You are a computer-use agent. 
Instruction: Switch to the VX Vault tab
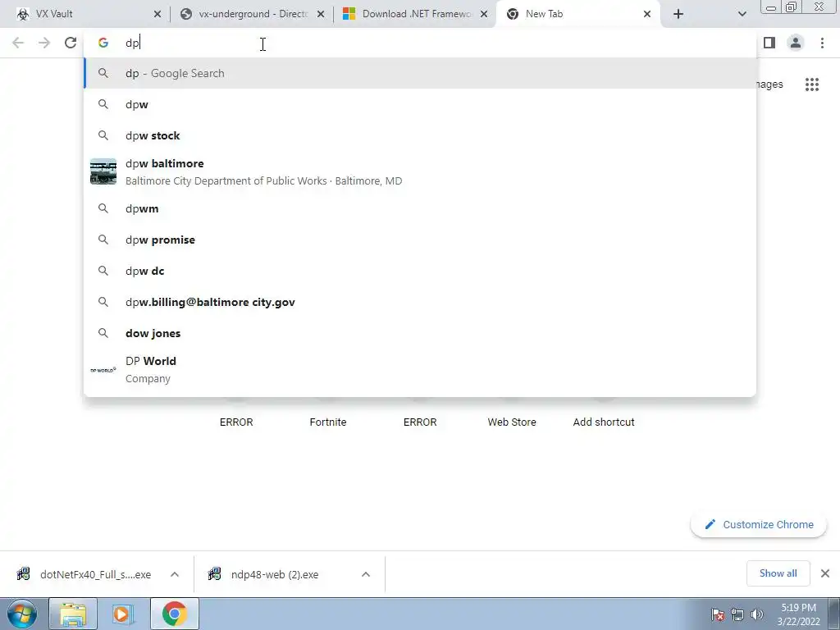point(85,14)
